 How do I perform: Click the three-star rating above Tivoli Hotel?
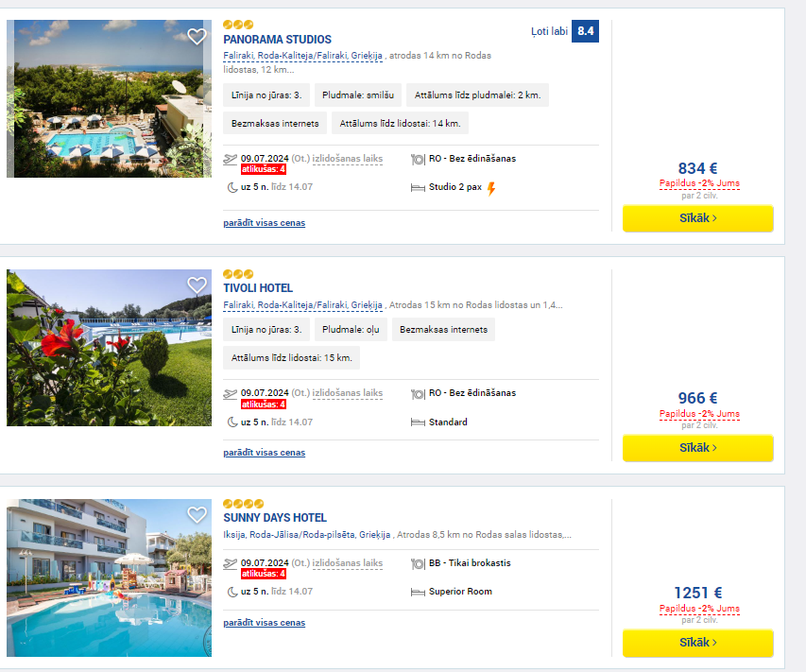238,274
